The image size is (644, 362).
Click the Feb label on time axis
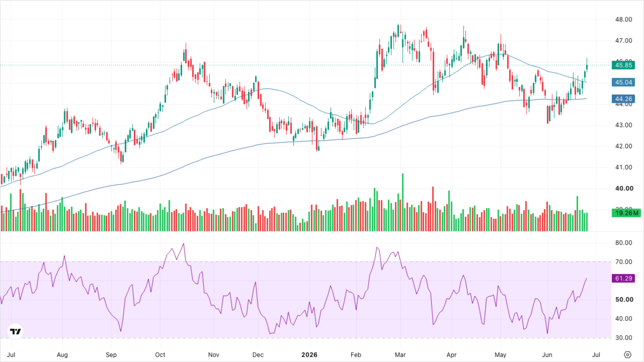click(356, 355)
